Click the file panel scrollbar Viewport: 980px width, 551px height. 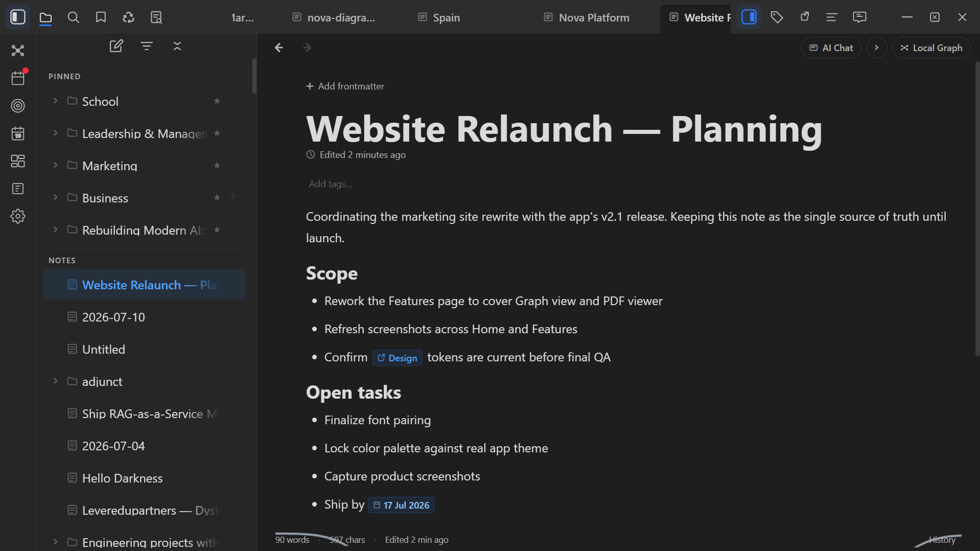(x=254, y=76)
